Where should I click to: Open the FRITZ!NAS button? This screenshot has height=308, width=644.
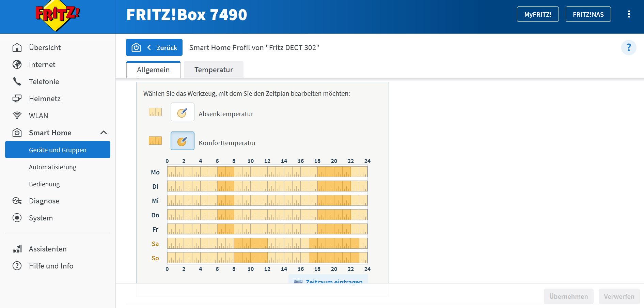point(588,14)
